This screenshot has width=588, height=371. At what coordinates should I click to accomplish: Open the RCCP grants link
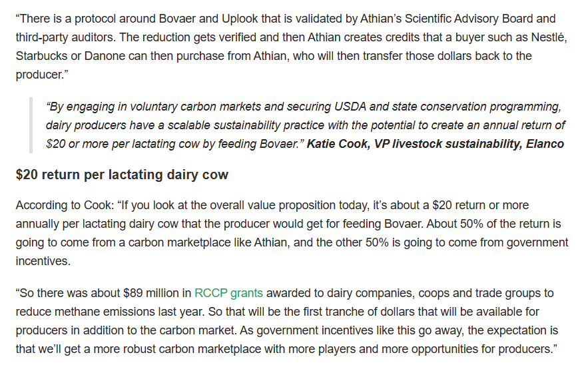point(228,293)
